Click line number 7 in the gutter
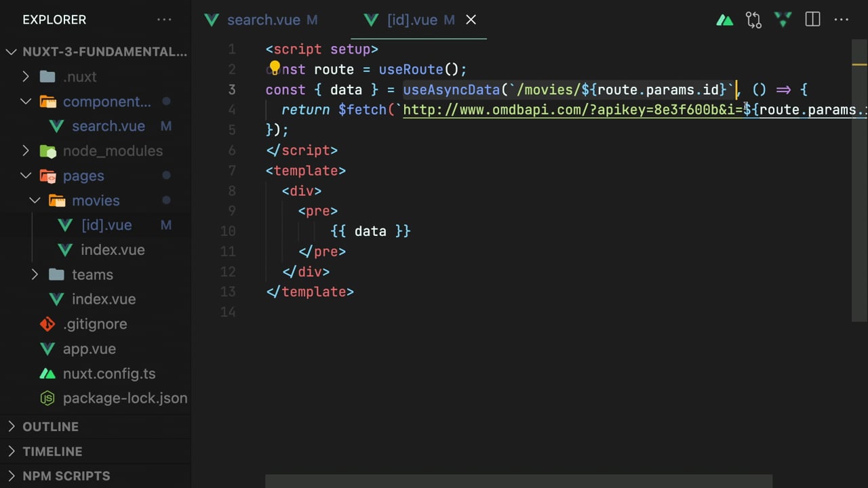 pyautogui.click(x=232, y=171)
